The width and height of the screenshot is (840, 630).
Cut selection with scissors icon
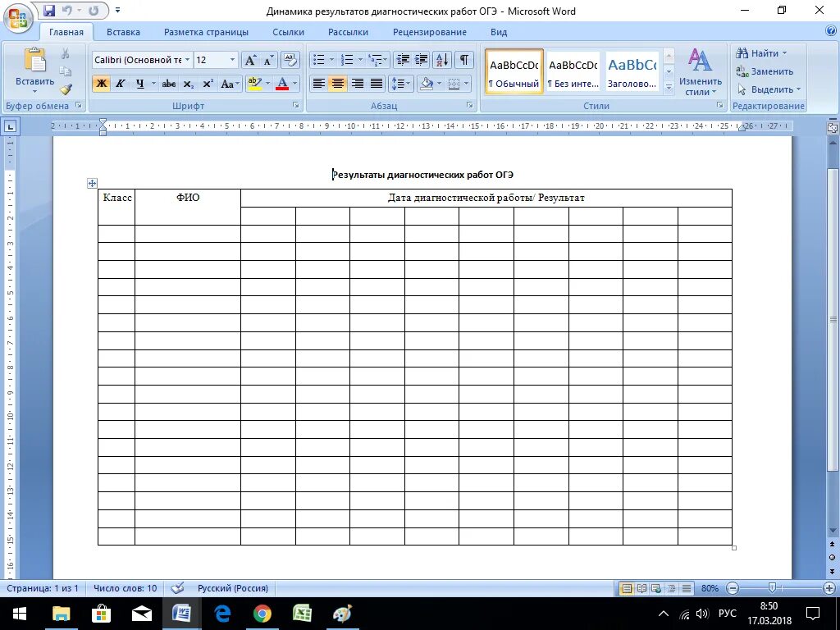(66, 53)
